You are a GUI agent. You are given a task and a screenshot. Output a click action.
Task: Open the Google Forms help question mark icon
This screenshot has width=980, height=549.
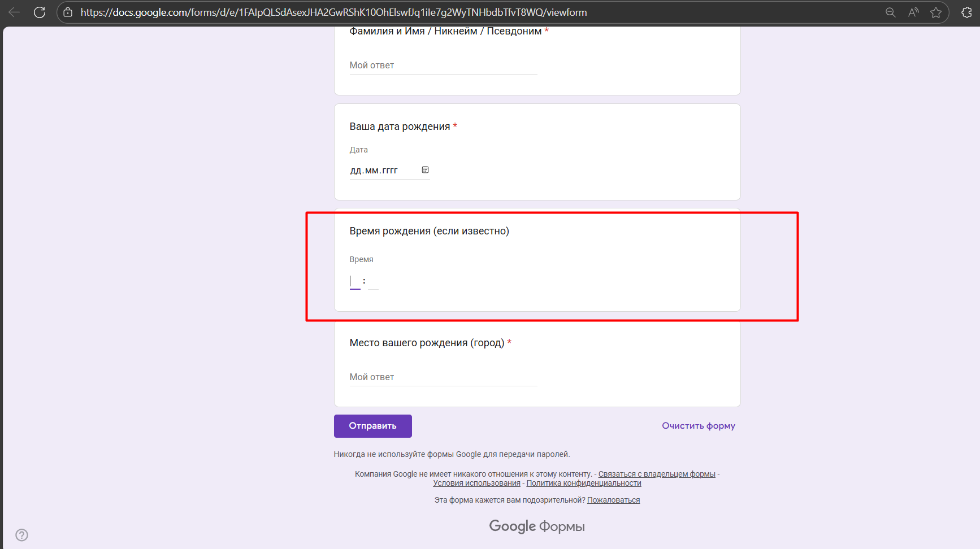coord(21,534)
